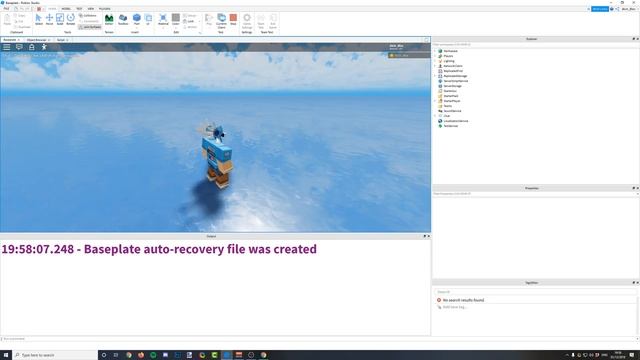Open the FILE menu

pyautogui.click(x=6, y=9)
